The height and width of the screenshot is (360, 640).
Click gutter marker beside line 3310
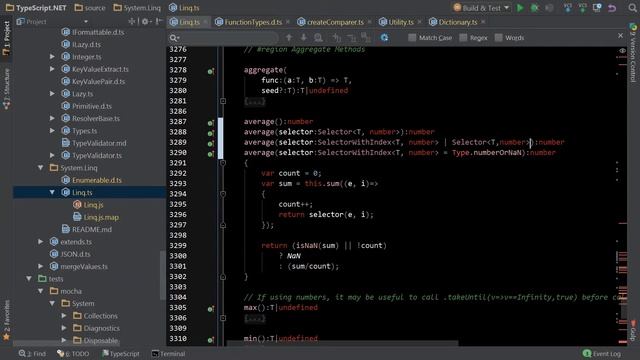click(211, 340)
